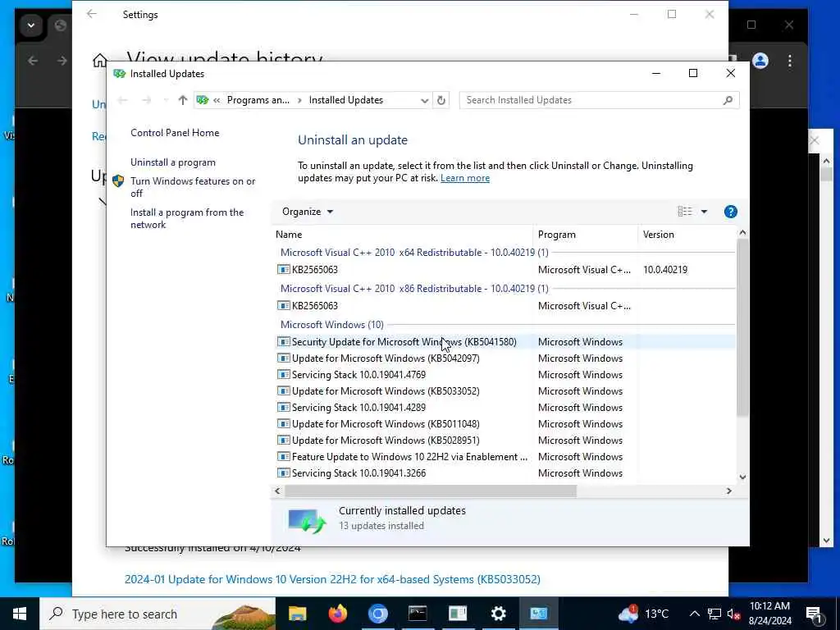
Task: Click Programs an... breadcrumb
Action: (258, 100)
